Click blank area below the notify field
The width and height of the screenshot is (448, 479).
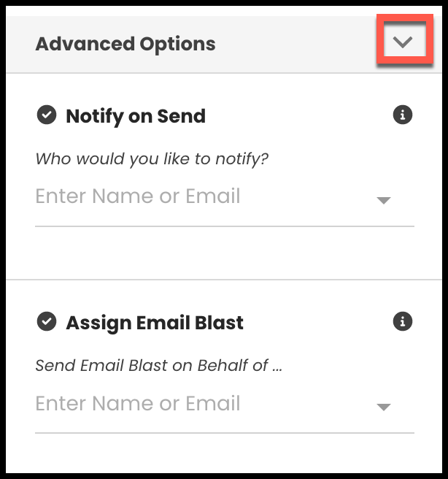pyautogui.click(x=225, y=253)
